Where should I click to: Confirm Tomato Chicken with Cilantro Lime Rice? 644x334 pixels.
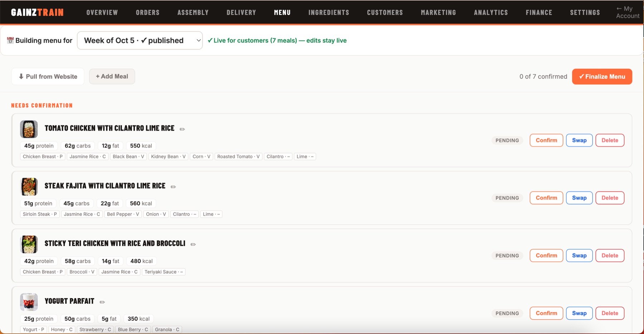(x=546, y=140)
